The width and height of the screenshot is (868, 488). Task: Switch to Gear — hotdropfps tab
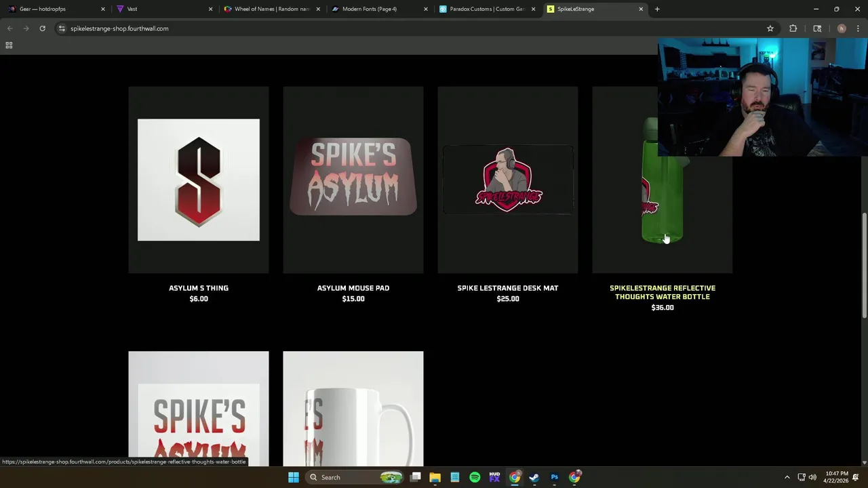tap(54, 9)
